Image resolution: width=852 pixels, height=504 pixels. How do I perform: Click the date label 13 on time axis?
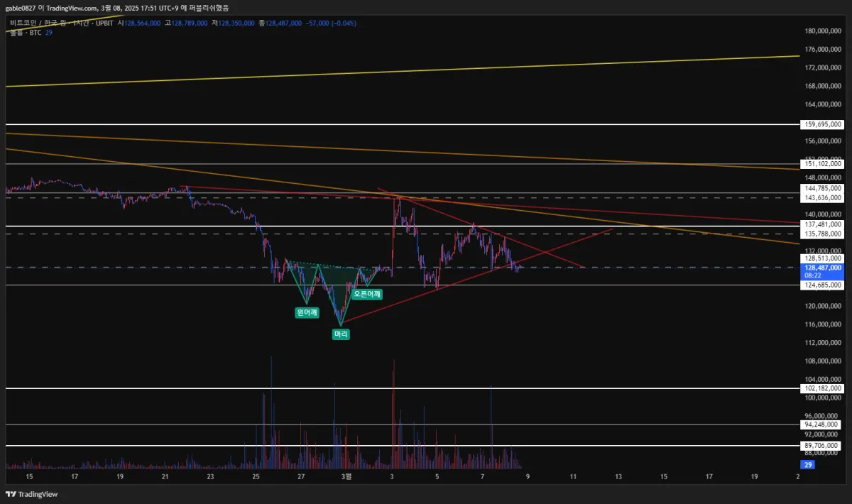click(x=618, y=478)
